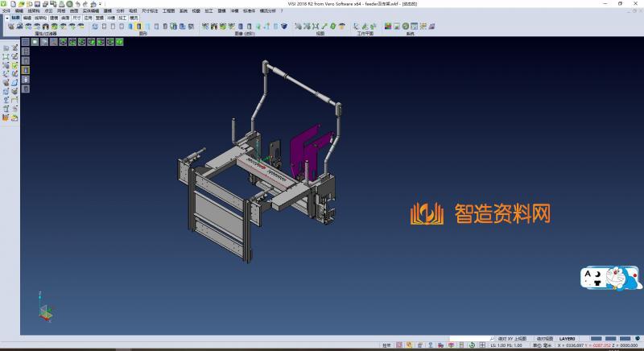
Task: Click the first icon in 属性/过滤器 group
Action: tap(10, 27)
